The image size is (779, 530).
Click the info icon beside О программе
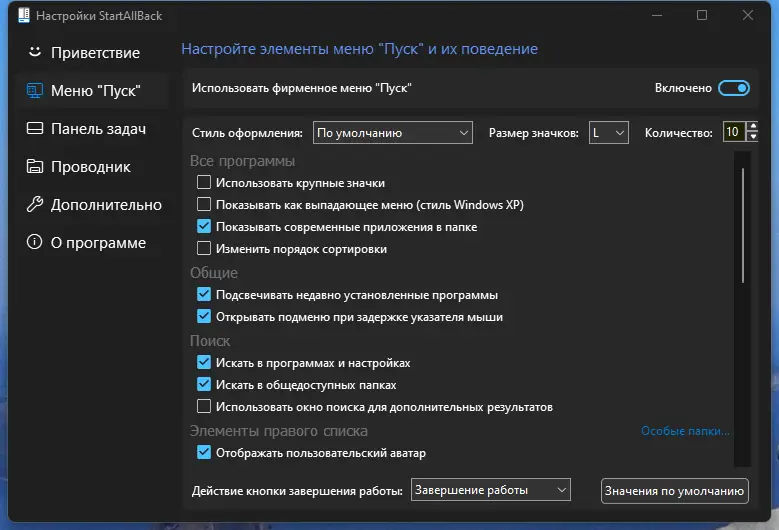tap(34, 242)
